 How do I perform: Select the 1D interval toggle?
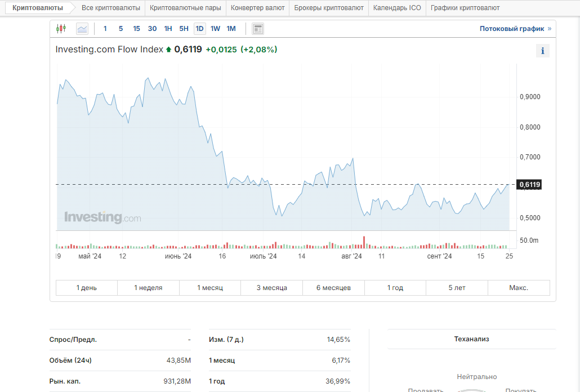pos(199,29)
